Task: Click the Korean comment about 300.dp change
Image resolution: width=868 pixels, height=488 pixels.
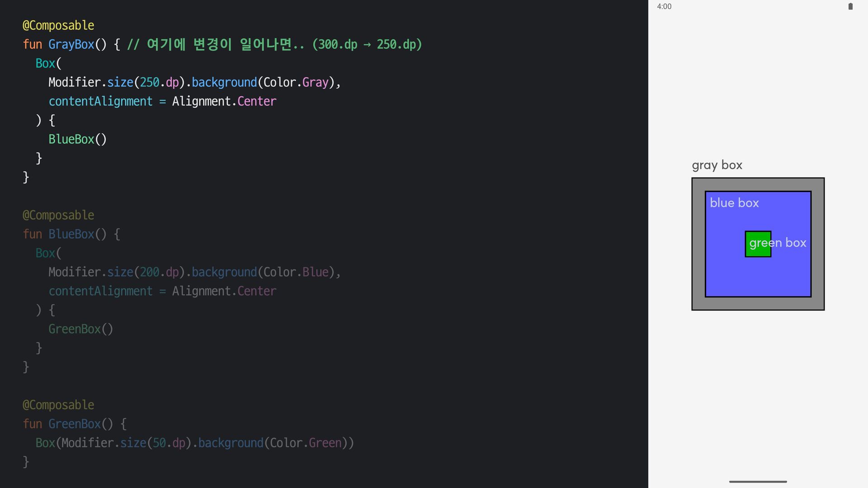Action: (x=274, y=44)
